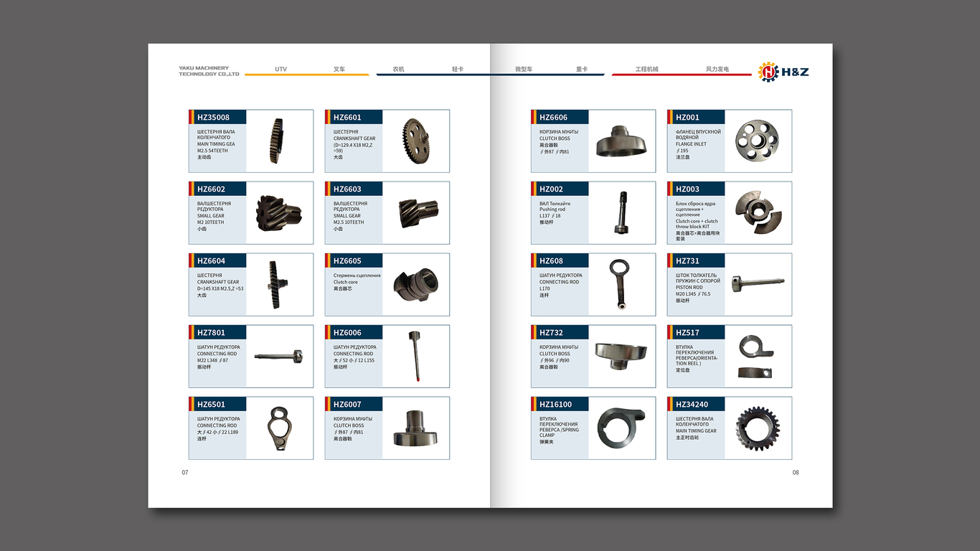Click the HZ6603 part code heading
The width and height of the screenshot is (980, 551).
(347, 189)
